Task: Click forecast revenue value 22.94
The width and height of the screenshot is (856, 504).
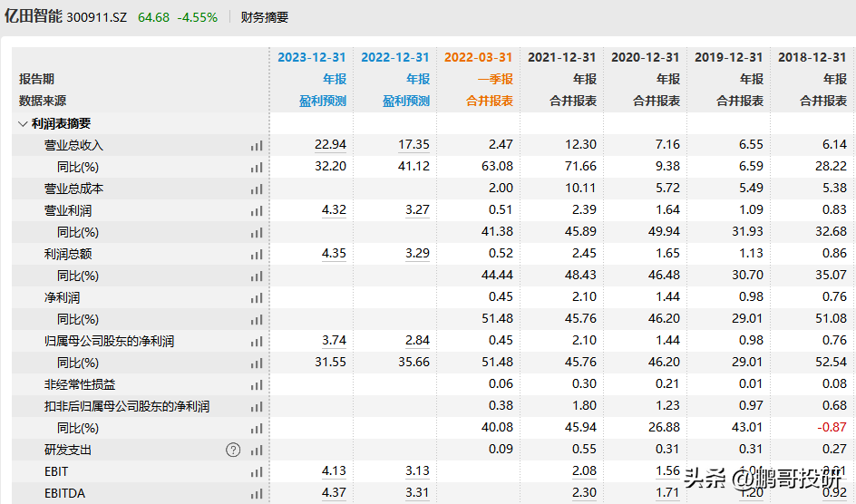Action: pos(330,144)
